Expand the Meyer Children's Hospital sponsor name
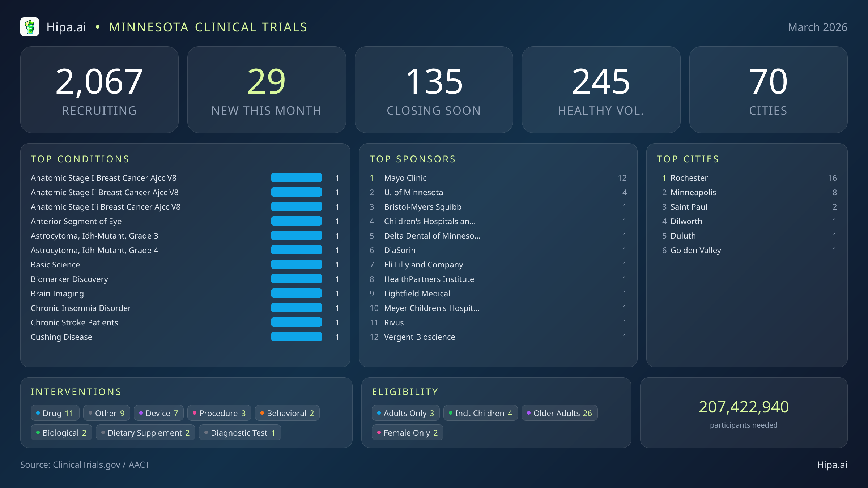Viewport: 868px width, 488px height. tap(432, 308)
